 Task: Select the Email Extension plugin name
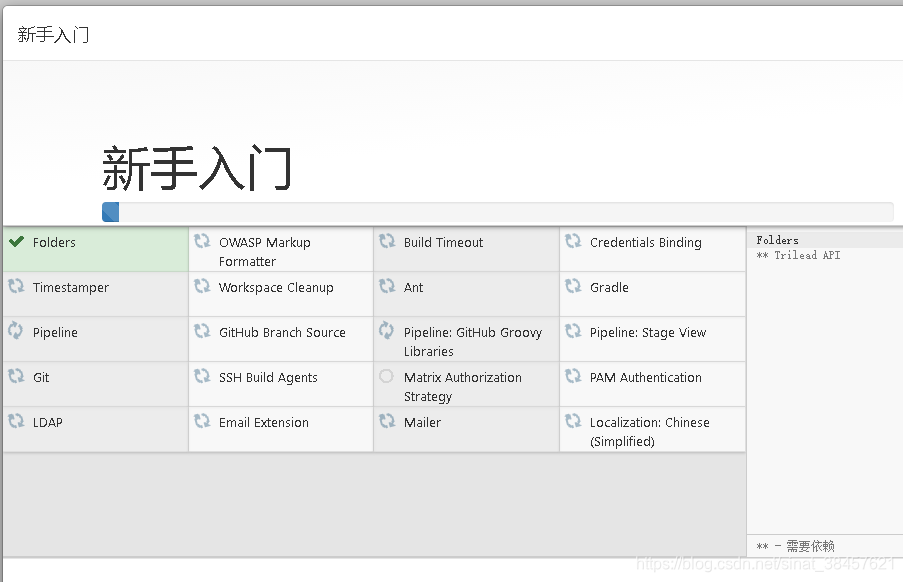(264, 422)
